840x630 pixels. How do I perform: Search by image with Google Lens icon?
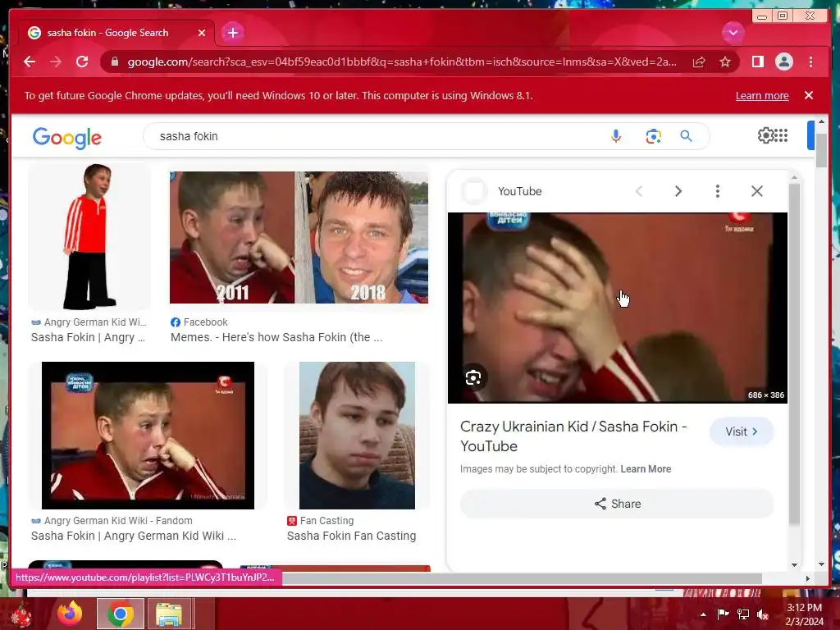(x=653, y=137)
